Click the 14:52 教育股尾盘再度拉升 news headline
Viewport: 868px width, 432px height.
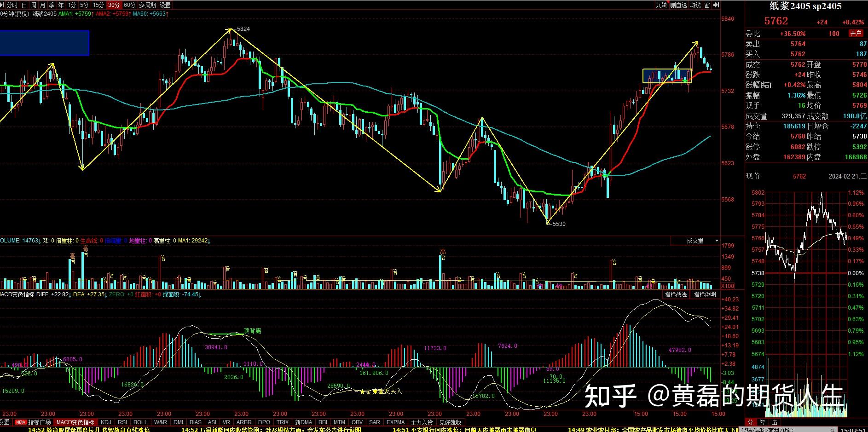(x=89, y=429)
